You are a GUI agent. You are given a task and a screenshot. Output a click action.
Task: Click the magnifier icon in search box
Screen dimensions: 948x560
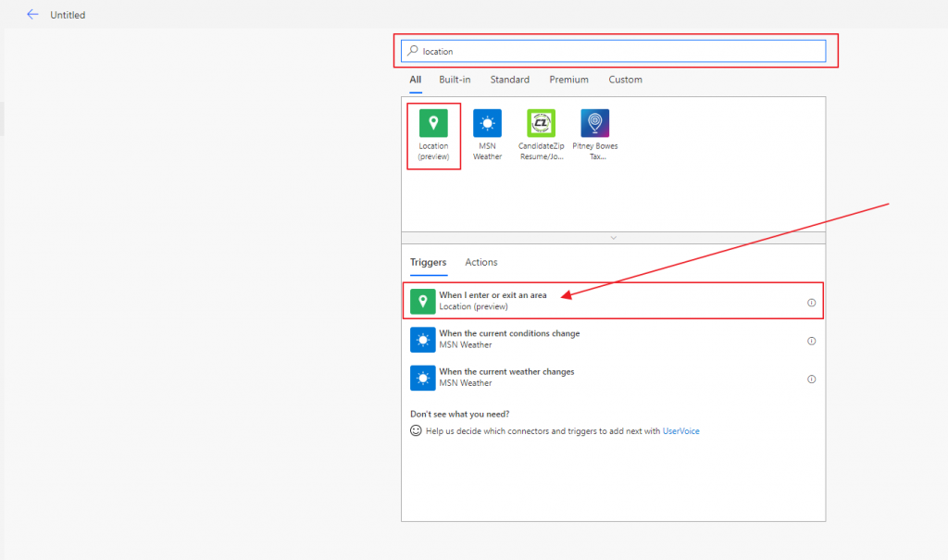pos(413,51)
